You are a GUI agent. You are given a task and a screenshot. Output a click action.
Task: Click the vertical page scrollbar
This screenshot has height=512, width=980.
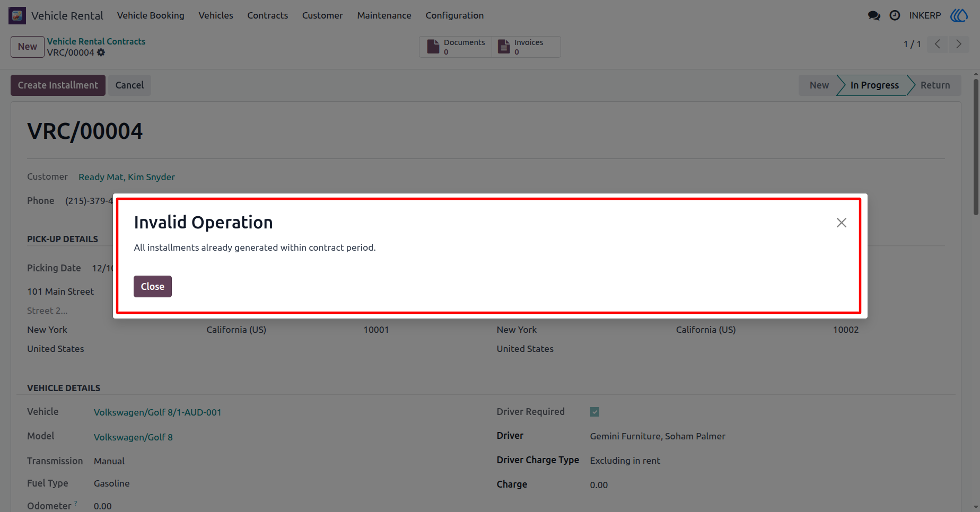coord(976,147)
